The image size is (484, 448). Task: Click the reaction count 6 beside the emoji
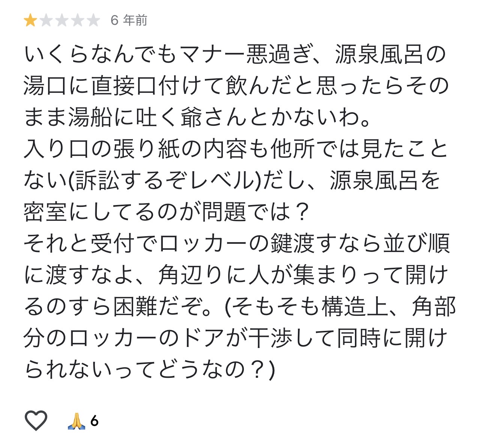point(95,421)
